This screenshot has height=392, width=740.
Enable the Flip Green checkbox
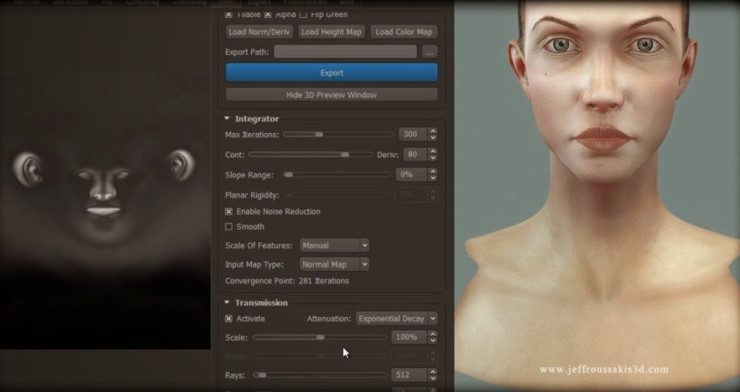tap(303, 15)
